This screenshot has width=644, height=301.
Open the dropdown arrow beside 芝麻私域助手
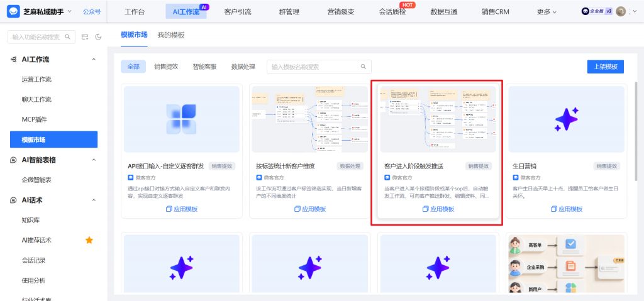coord(69,11)
